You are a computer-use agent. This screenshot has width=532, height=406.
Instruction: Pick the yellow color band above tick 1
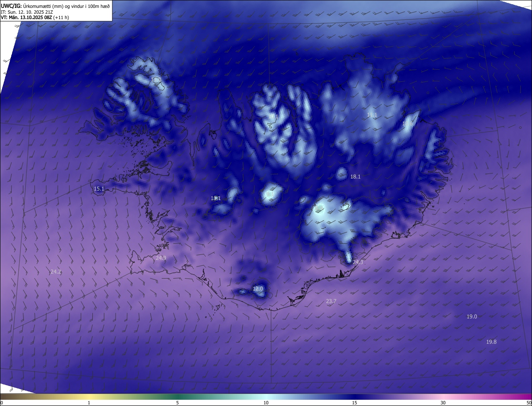pyautogui.click(x=89, y=397)
